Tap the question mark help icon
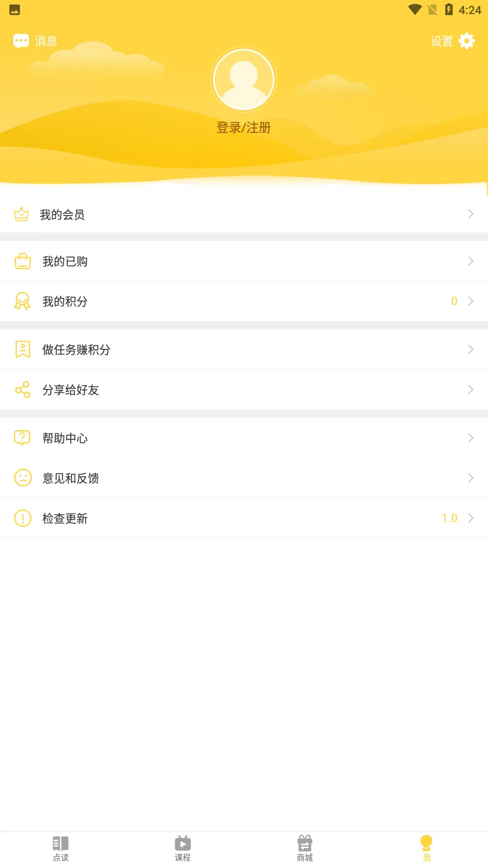This screenshot has height=868, width=488. coord(22,438)
